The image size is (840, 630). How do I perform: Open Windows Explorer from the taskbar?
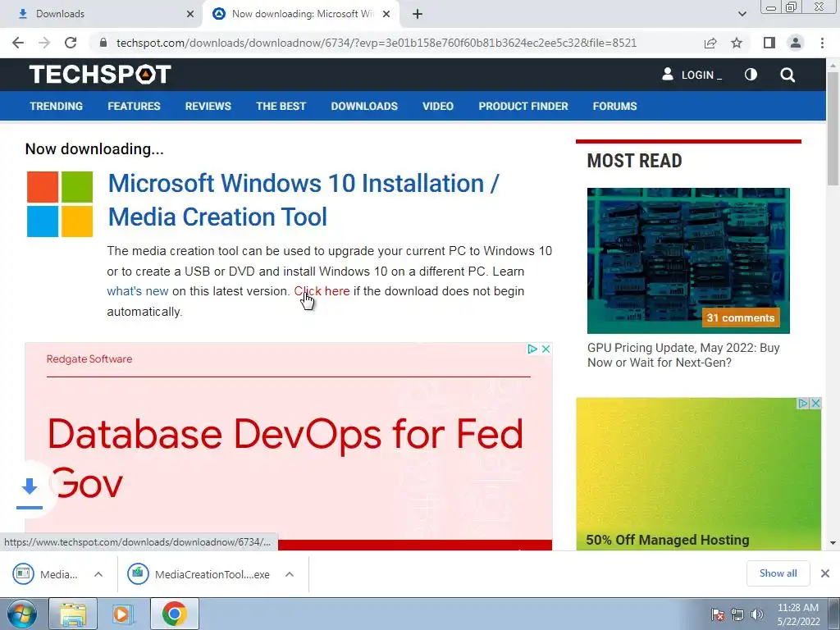(x=73, y=614)
